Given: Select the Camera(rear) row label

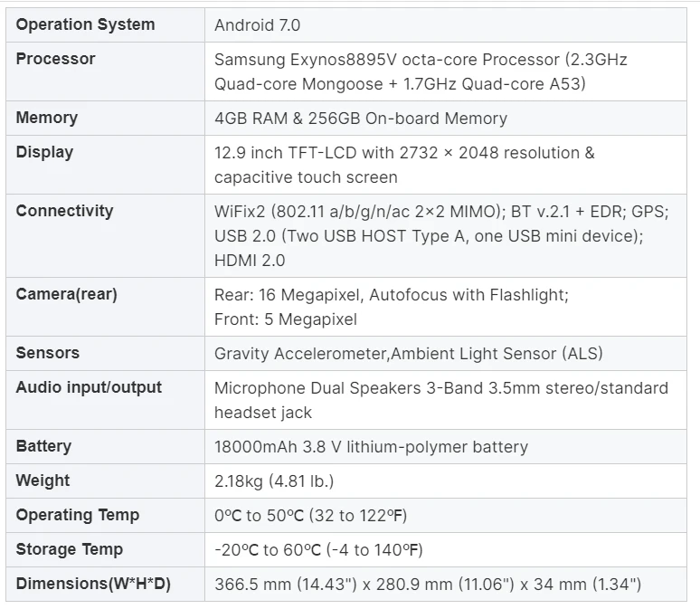Looking at the screenshot, I should [x=66, y=294].
